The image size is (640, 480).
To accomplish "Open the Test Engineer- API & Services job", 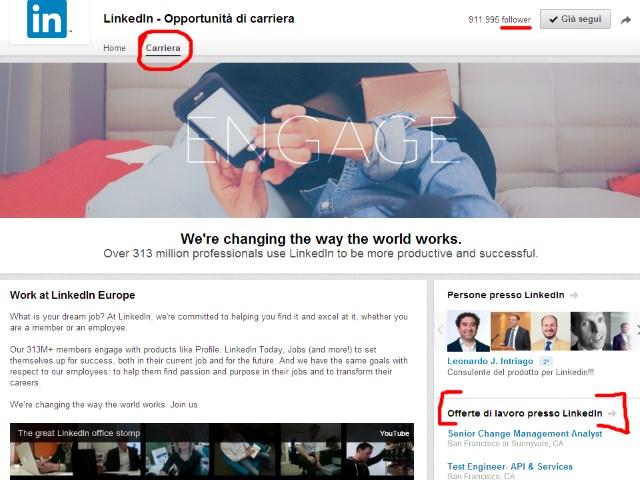I will (x=510, y=467).
